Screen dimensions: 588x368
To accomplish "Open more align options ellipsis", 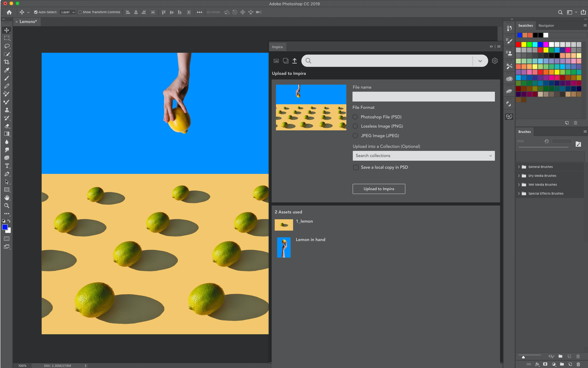I will pyautogui.click(x=200, y=12).
